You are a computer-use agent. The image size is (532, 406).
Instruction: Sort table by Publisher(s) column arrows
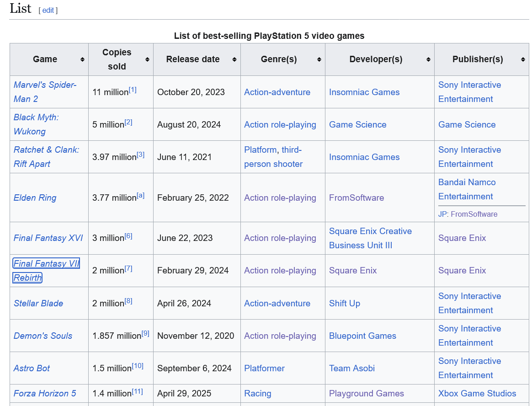[523, 59]
